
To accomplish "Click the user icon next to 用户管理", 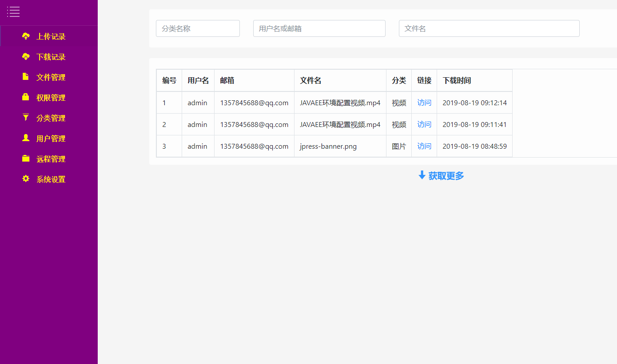I will tap(26, 138).
